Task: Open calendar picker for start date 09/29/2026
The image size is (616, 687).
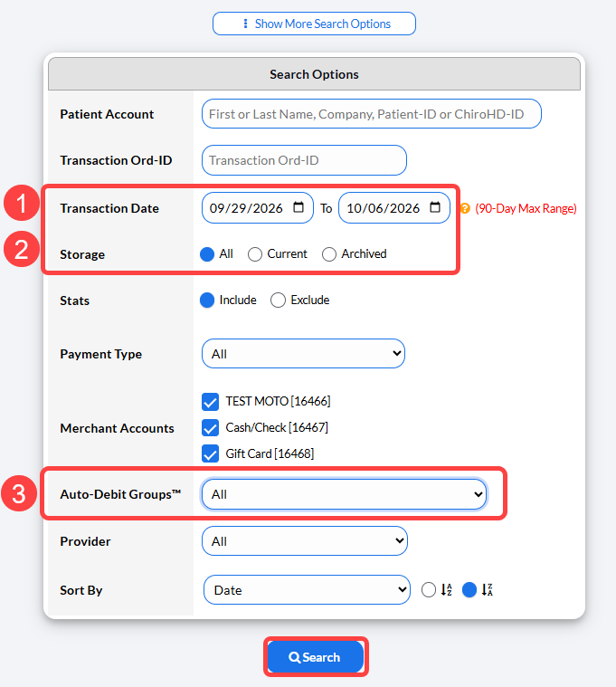Action: pyautogui.click(x=299, y=207)
